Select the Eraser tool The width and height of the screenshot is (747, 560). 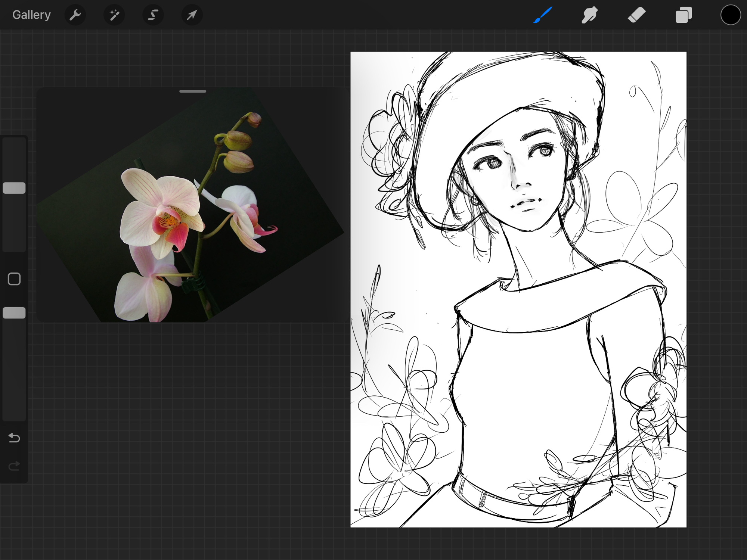pyautogui.click(x=636, y=15)
